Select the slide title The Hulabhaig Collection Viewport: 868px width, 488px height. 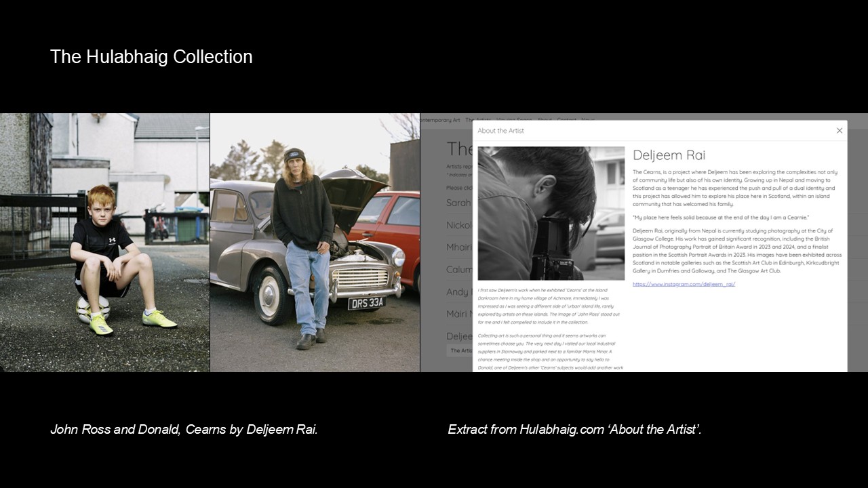click(151, 57)
